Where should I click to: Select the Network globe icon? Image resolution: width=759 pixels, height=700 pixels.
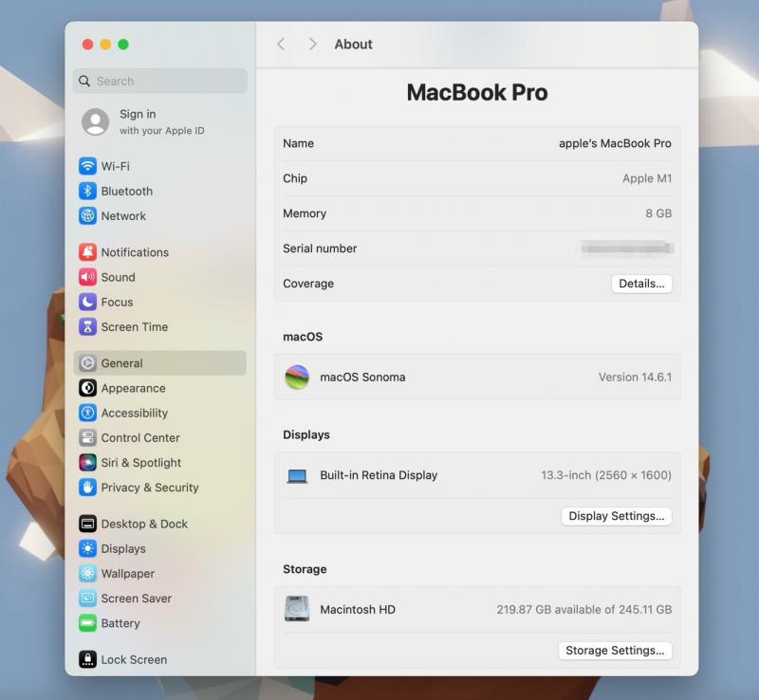(87, 215)
